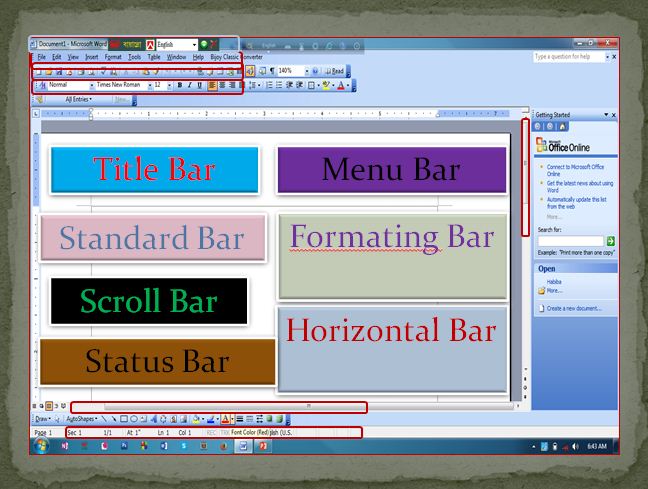
Task: Click the Select Objects pointer icon
Action: click(57, 419)
